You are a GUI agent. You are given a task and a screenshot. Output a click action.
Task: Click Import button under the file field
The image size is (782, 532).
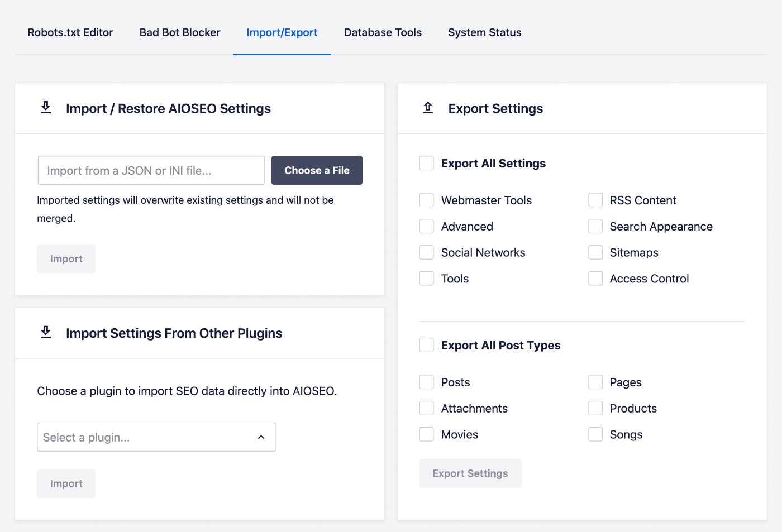click(x=66, y=258)
